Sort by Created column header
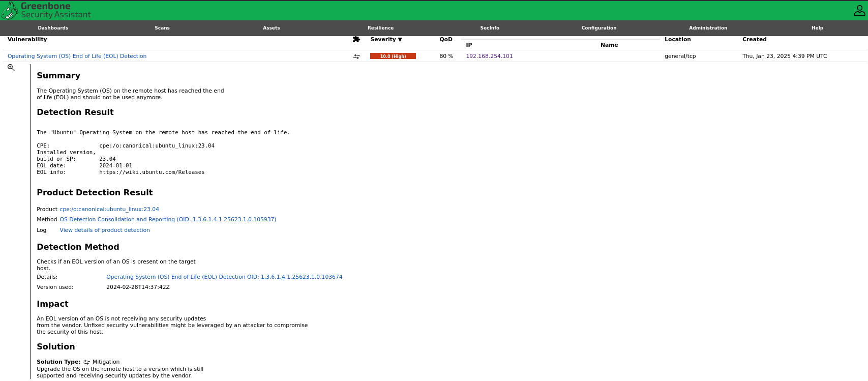This screenshot has height=381, width=868. point(755,39)
